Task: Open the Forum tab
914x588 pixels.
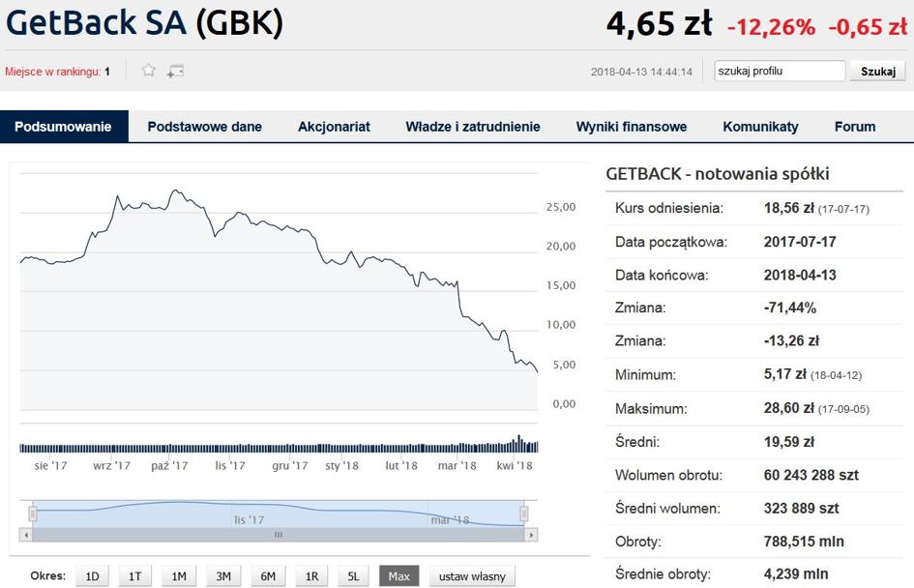Action: [855, 127]
